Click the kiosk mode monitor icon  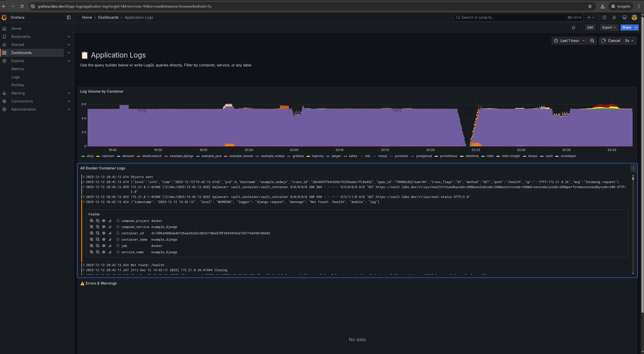pos(624,17)
